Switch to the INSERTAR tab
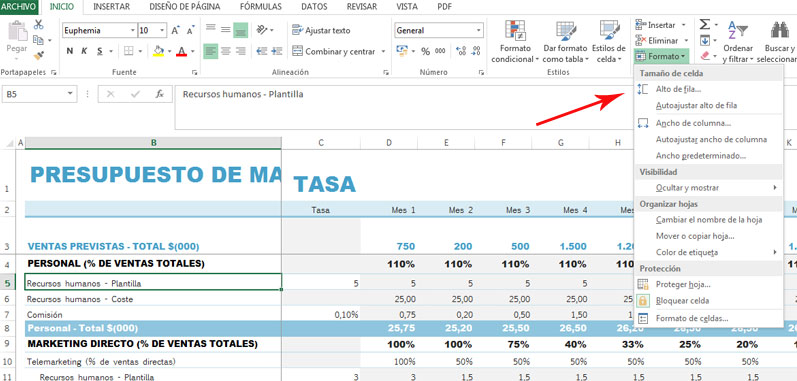 (x=111, y=7)
